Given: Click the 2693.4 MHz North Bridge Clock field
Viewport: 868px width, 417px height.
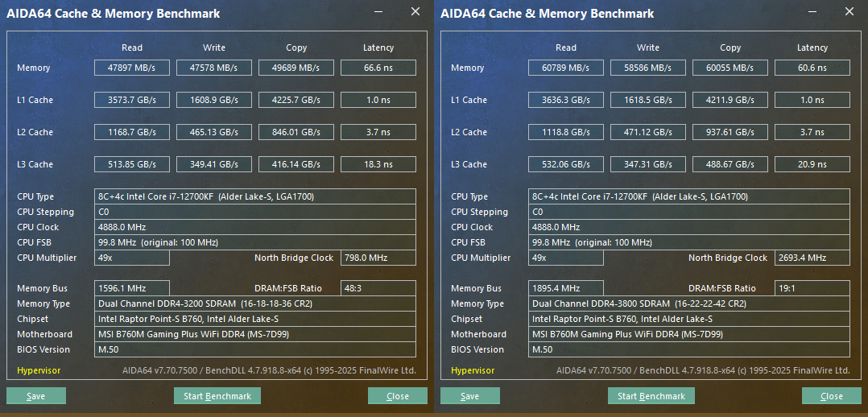Looking at the screenshot, I should click(x=812, y=258).
